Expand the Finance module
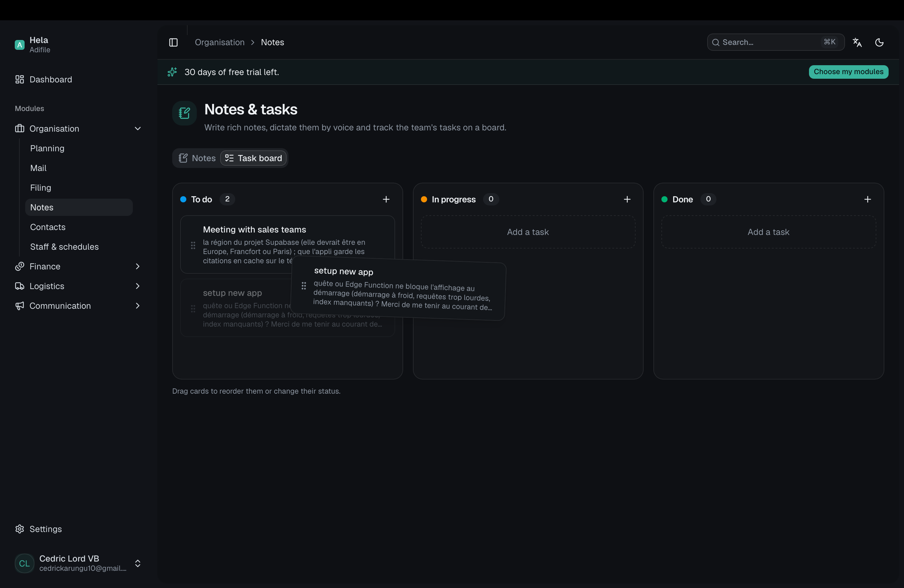 78,266
